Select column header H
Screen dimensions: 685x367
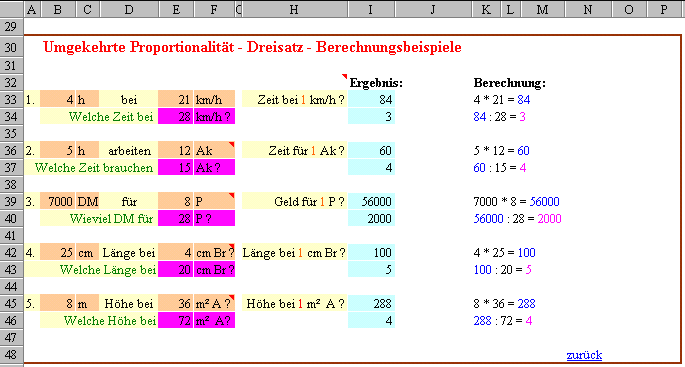tap(294, 10)
